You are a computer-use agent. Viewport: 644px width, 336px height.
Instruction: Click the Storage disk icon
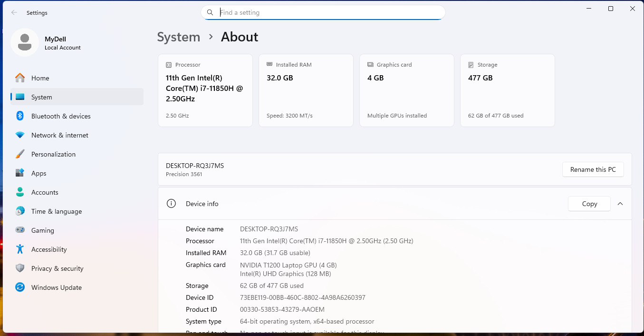pos(471,65)
